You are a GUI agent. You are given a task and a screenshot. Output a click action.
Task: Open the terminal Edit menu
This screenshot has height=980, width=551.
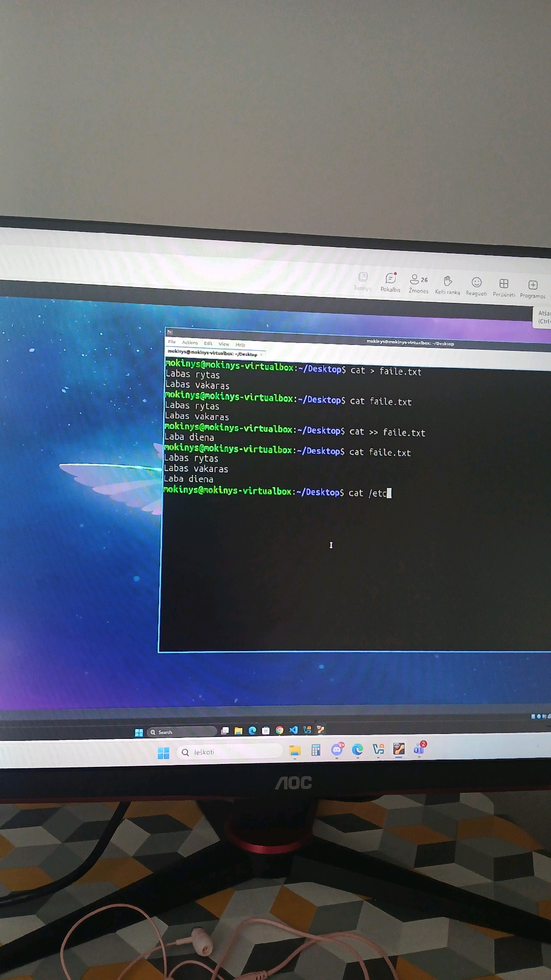tap(208, 343)
